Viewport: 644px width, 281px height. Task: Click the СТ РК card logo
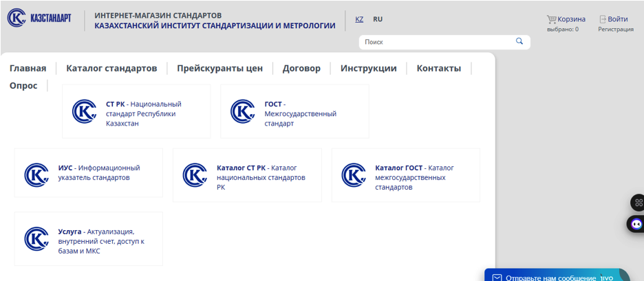84,111
